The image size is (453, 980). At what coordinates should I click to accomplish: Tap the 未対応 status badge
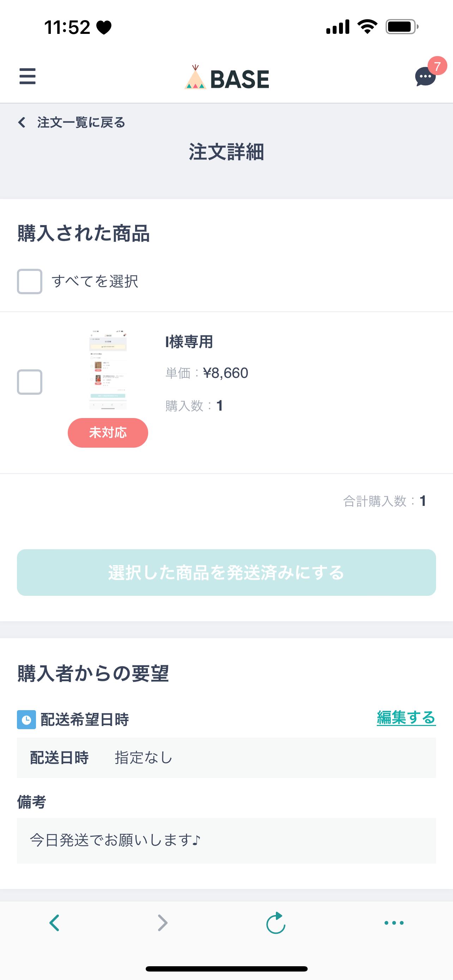click(108, 432)
